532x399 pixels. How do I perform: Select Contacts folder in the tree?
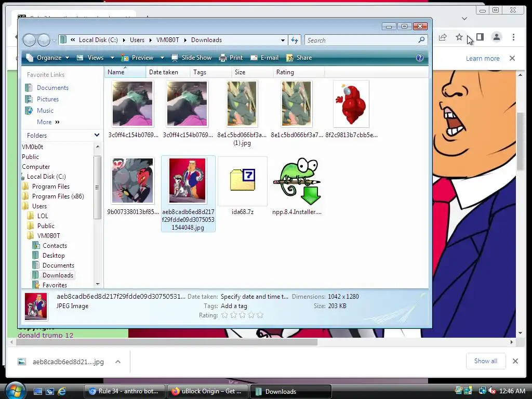point(55,246)
